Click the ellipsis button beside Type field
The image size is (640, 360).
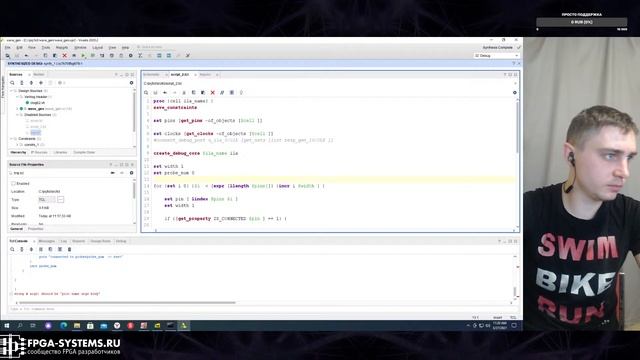[60, 200]
